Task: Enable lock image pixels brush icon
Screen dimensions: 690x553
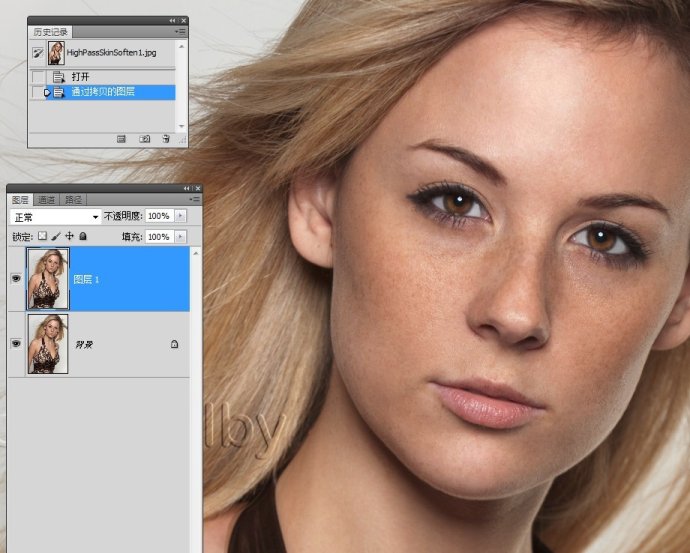Action: (x=56, y=236)
